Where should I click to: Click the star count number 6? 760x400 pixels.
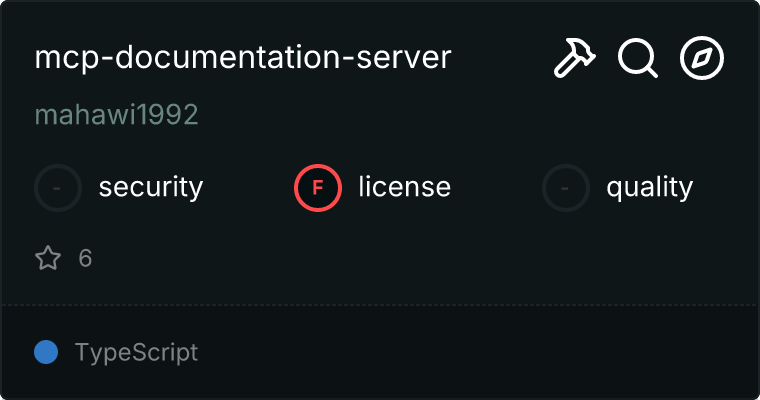coord(85,259)
